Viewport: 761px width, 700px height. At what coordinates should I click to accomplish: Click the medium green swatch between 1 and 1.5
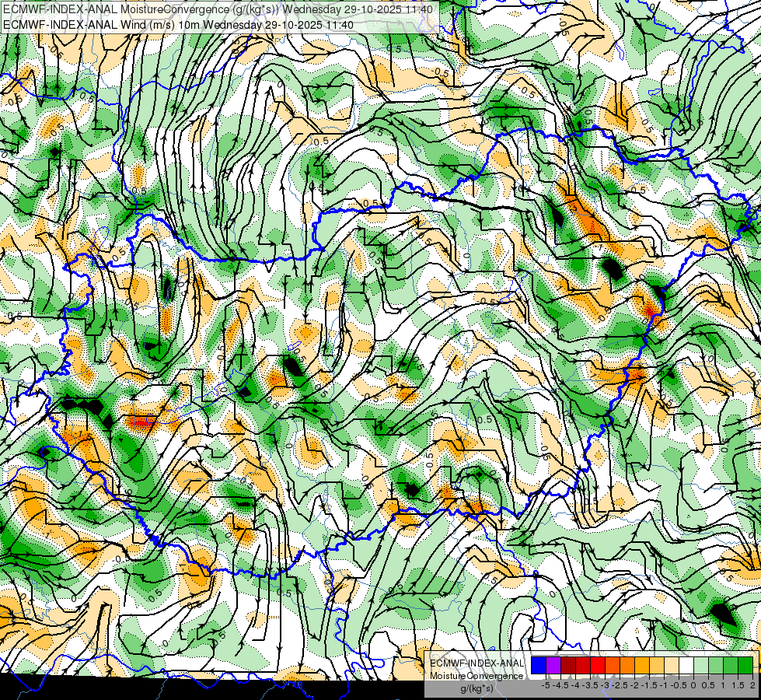coord(731,665)
